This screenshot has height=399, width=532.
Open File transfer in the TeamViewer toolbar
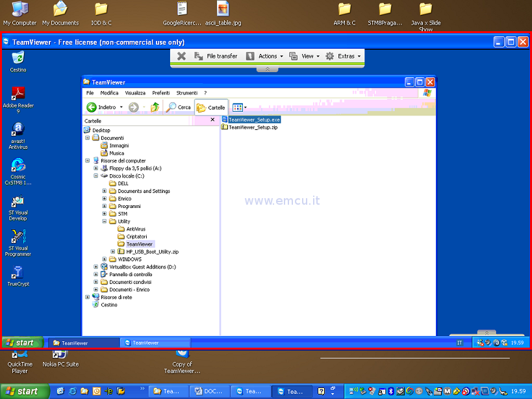[x=216, y=56]
